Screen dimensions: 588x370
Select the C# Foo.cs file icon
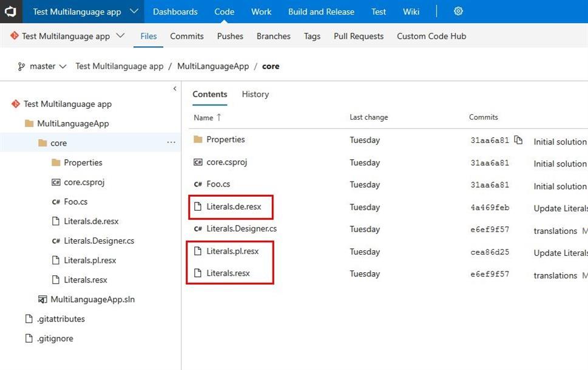(200, 184)
